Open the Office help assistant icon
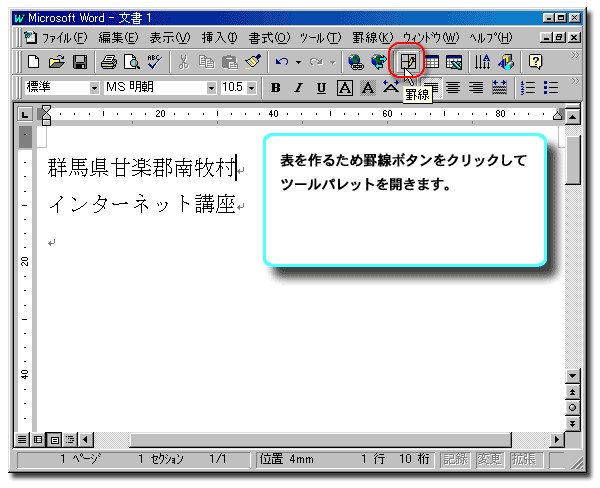Screen dimensions: 600x488 coord(535,62)
